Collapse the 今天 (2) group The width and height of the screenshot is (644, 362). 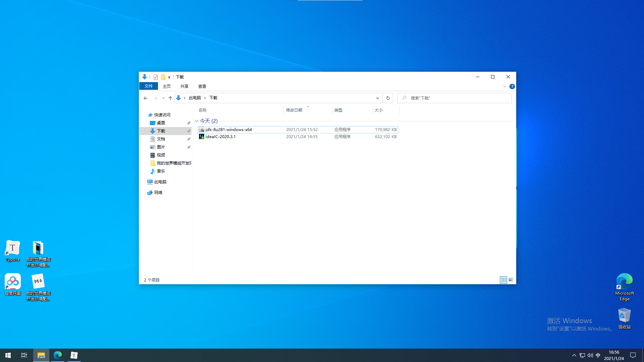197,121
